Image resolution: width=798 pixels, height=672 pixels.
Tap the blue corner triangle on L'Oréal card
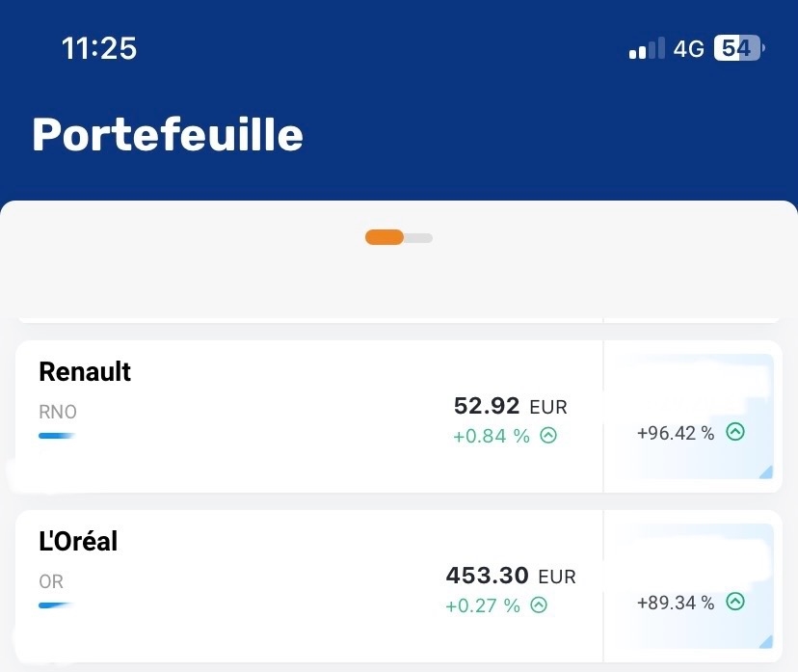[x=765, y=641]
